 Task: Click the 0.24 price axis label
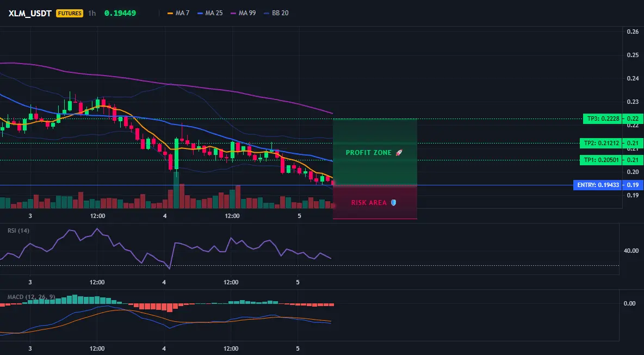(x=633, y=78)
